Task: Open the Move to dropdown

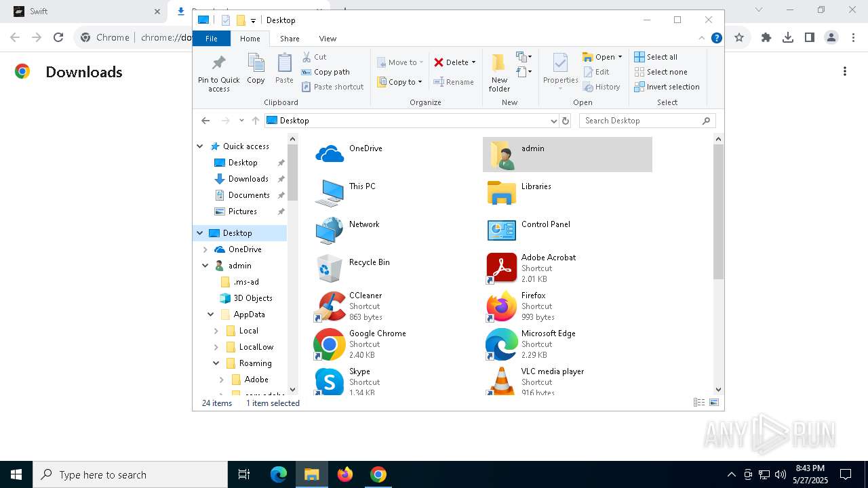Action: 400,62
